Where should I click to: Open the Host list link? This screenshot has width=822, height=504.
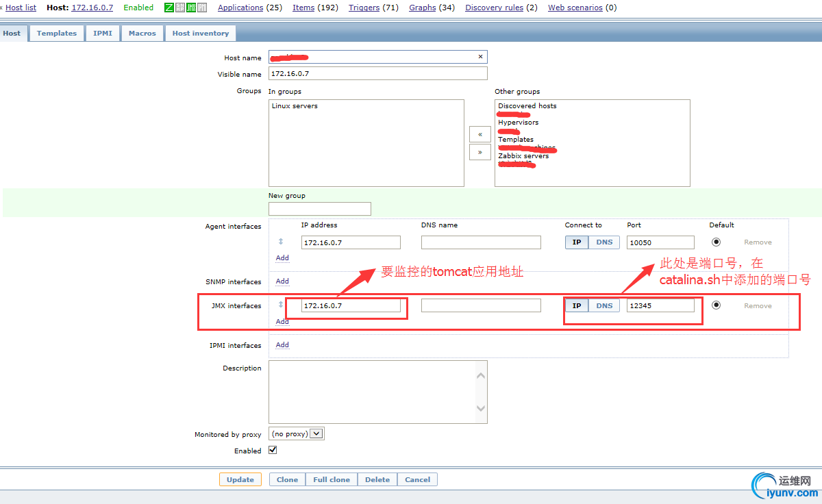(x=21, y=8)
